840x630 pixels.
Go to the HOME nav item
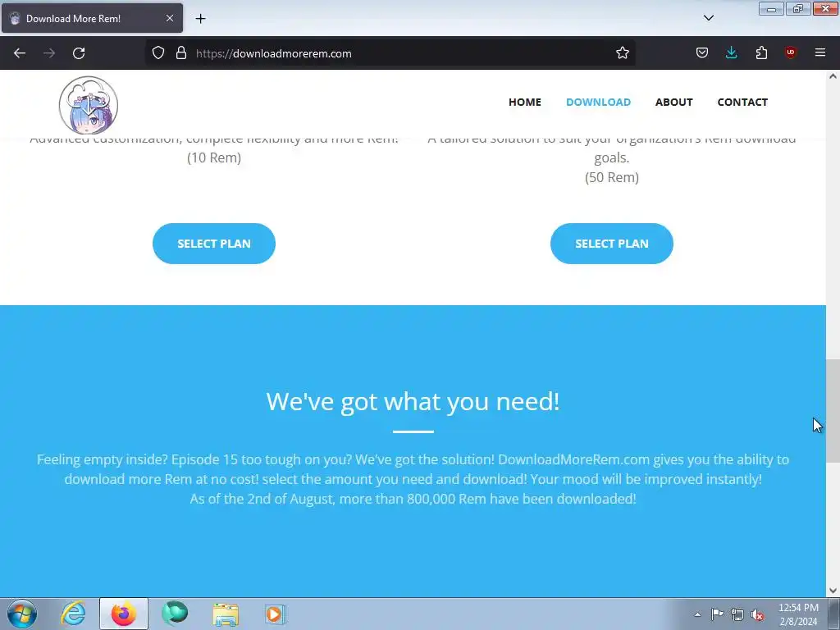524,102
